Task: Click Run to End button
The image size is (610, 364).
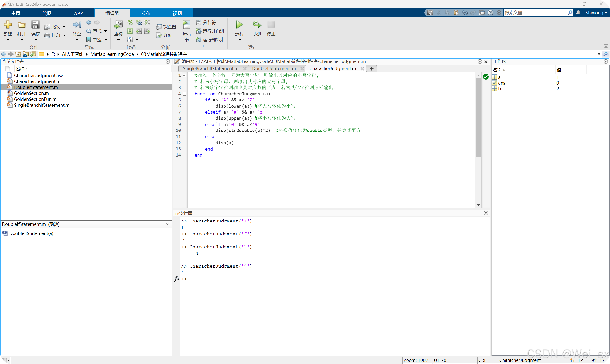Action: [x=210, y=40]
